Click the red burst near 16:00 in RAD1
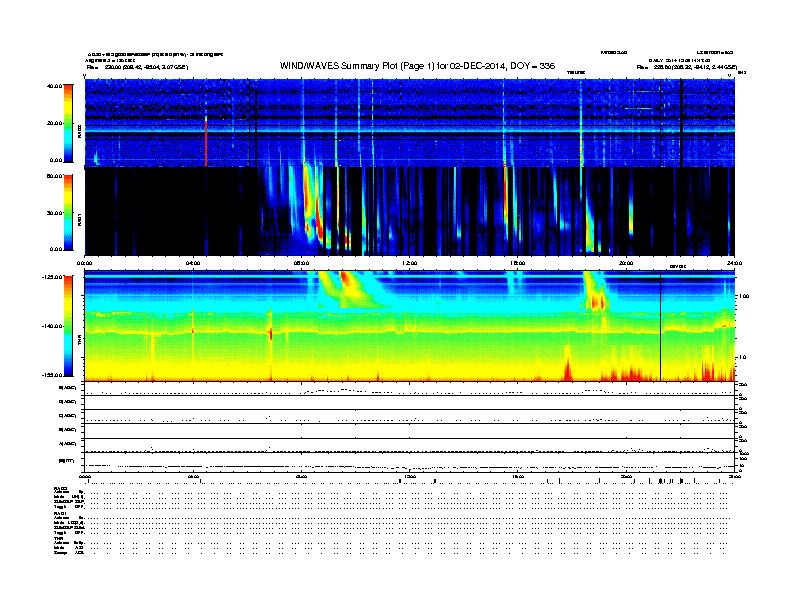 (505, 194)
